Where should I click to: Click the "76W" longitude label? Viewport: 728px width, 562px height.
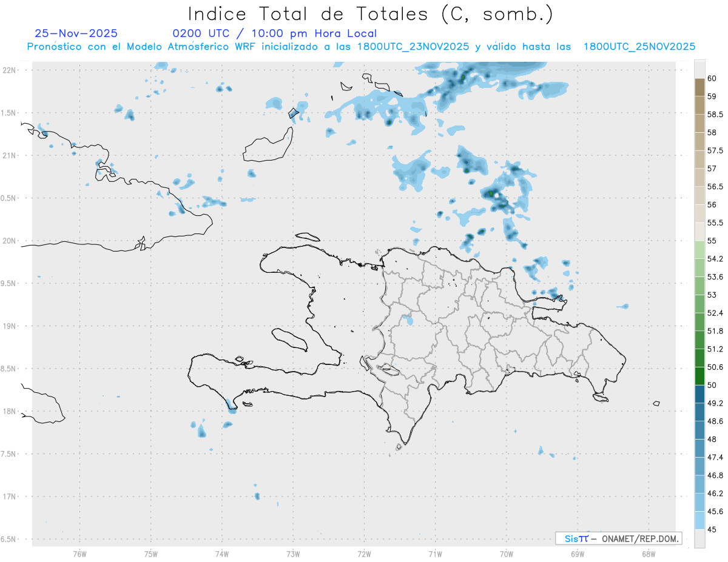point(79,554)
